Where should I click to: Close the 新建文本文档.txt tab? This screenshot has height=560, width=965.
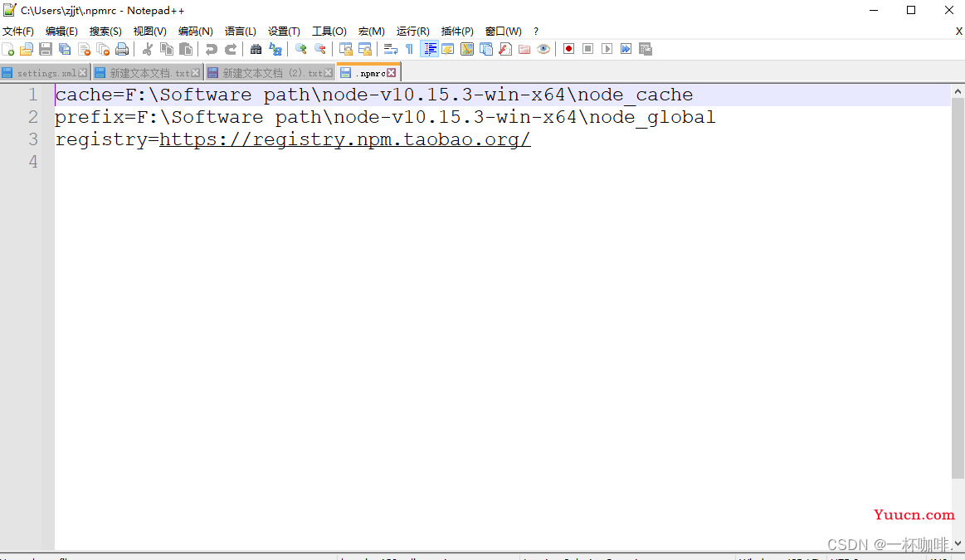tap(195, 73)
